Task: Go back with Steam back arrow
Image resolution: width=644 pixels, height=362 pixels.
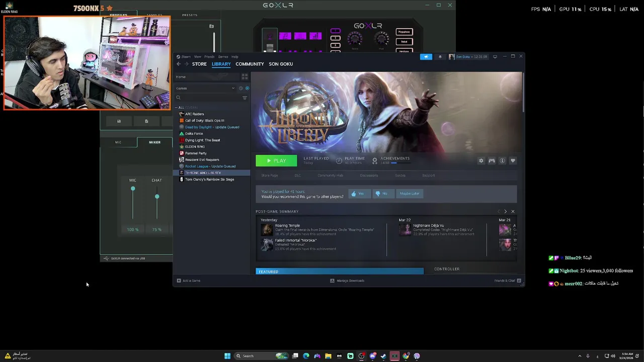Action: point(179,64)
